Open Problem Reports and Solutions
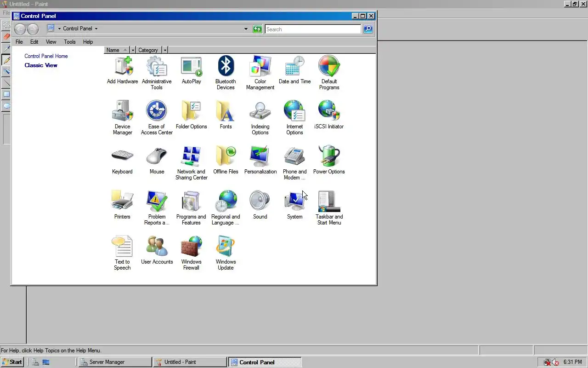This screenshot has width=588, height=368. coord(157,208)
